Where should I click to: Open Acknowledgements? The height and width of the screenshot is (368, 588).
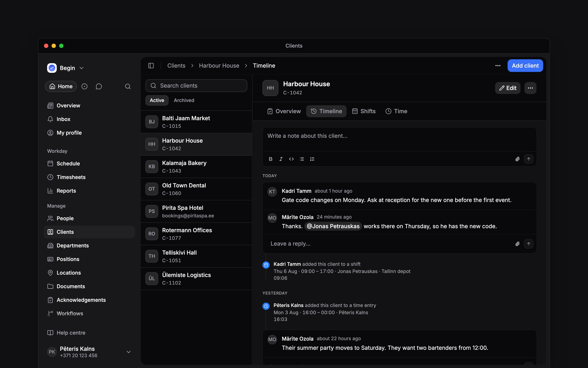[89, 300]
